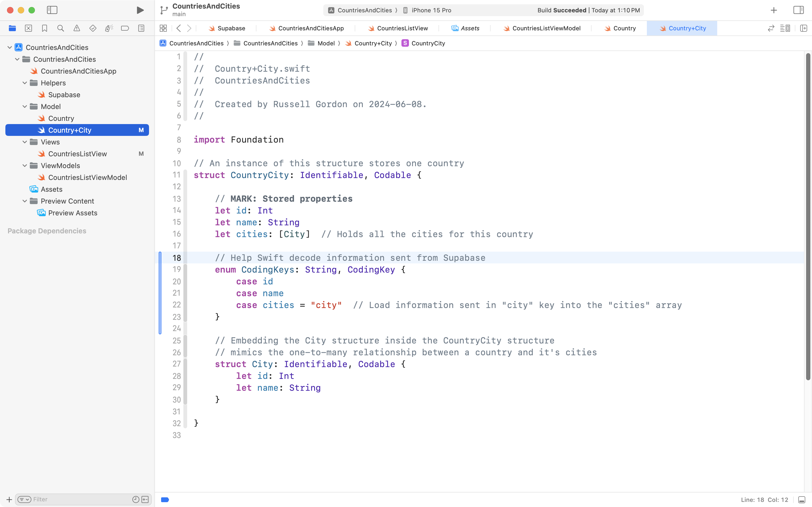Show the Issue navigator warning triangle
812x507 pixels.
click(77, 28)
